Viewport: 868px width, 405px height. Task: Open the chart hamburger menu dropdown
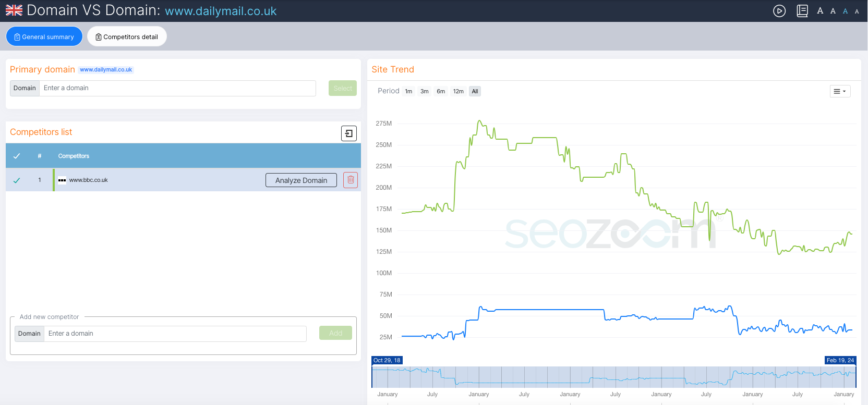[840, 91]
